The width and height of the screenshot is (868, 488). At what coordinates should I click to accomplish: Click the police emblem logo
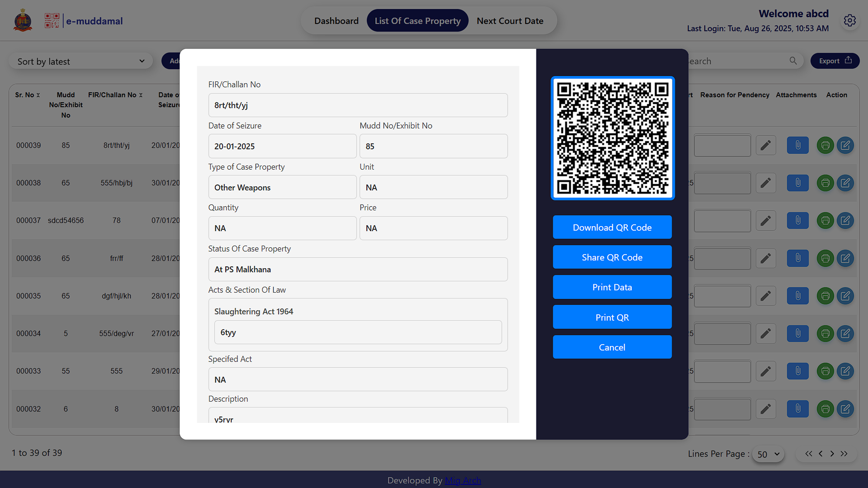[x=23, y=20]
